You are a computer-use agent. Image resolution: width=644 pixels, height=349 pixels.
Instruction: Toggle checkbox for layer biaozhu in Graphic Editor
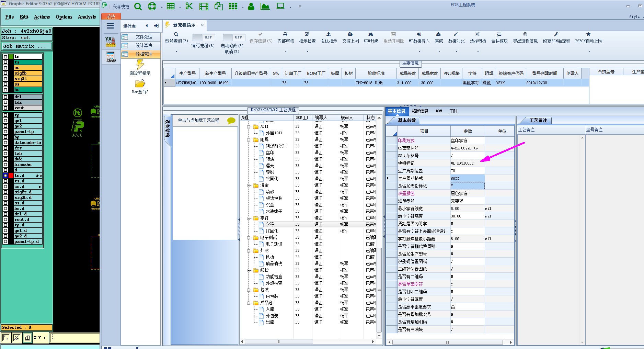5,165
